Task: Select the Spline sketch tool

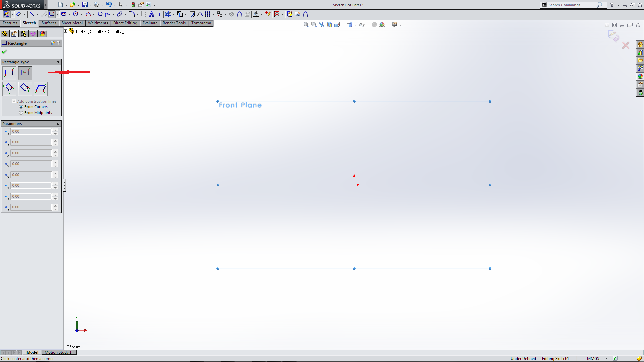Action: [x=107, y=14]
